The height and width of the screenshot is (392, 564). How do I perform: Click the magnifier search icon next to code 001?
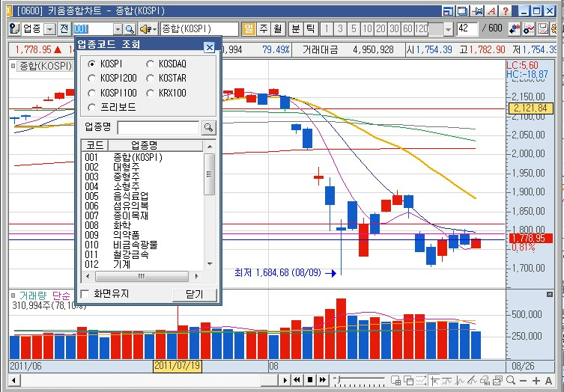click(x=130, y=29)
